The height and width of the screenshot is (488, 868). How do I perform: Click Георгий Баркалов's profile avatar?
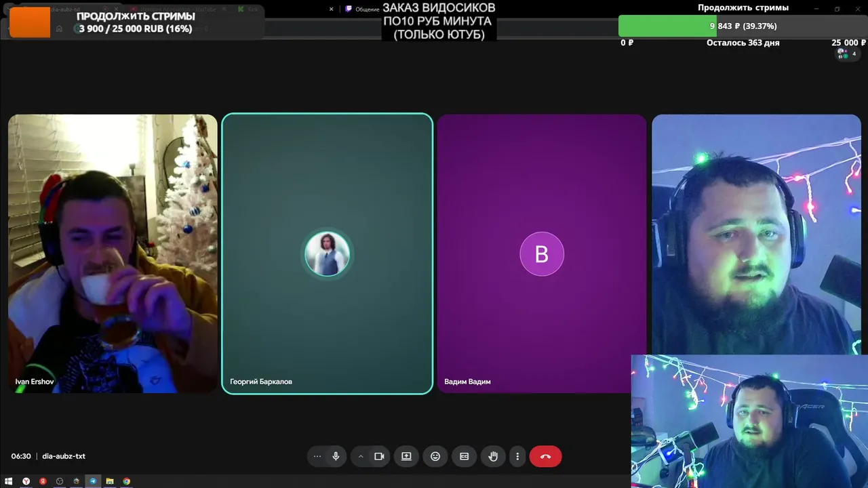coord(327,253)
